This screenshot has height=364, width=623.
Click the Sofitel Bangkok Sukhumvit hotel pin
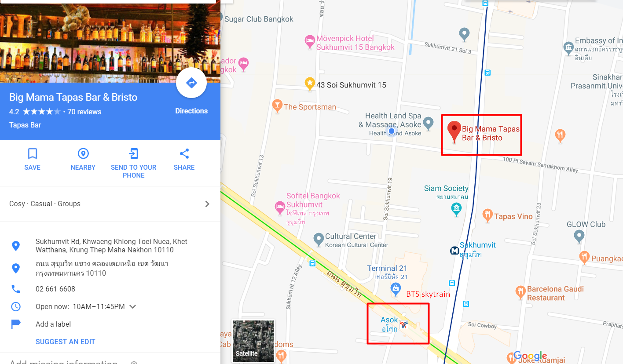[x=279, y=207]
